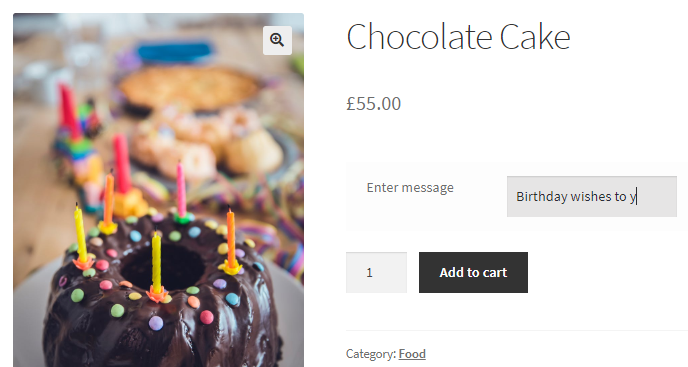Screen dimensions: 688x367
Task: Click the tall red candle behind orange candle
Action: click(122, 163)
